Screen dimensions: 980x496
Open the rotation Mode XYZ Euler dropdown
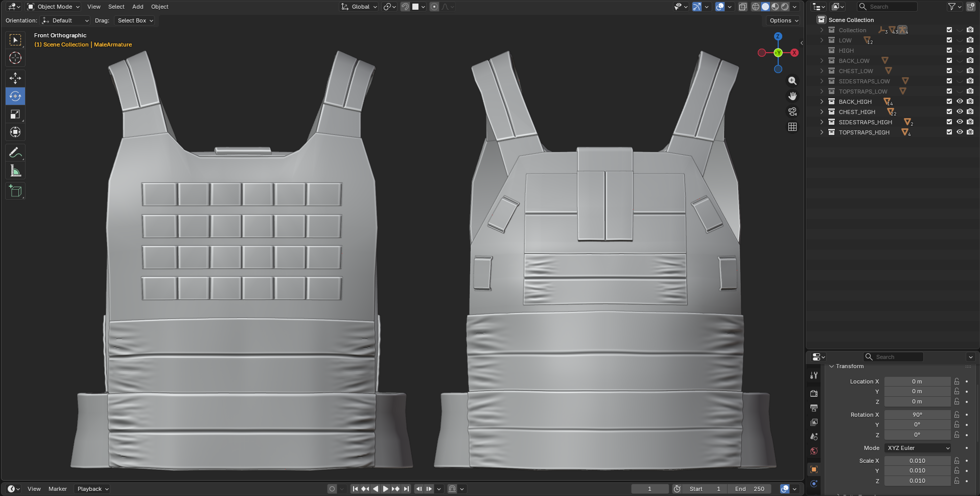coord(918,448)
